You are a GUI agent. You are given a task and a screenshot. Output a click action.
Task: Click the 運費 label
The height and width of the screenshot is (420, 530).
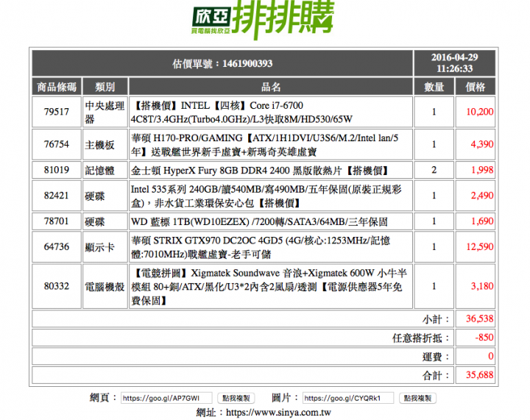tap(436, 357)
